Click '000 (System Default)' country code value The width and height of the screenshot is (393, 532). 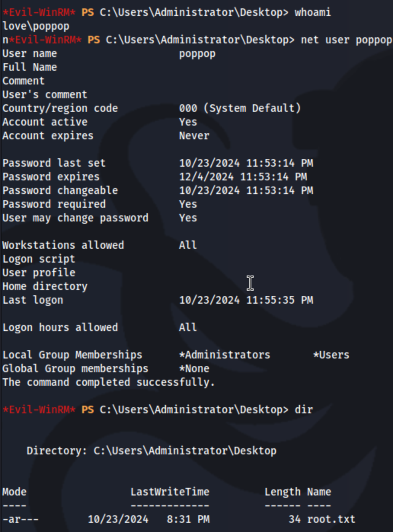tap(240, 108)
